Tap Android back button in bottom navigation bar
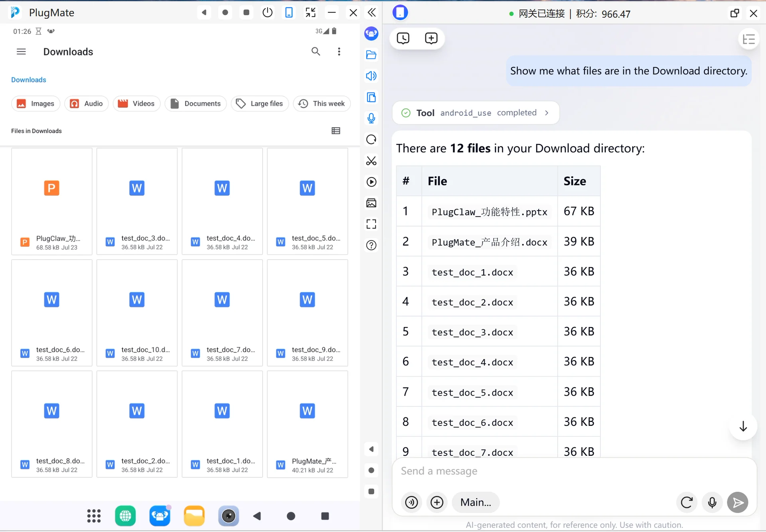Screen dimensions: 766x532 [x=257, y=516]
